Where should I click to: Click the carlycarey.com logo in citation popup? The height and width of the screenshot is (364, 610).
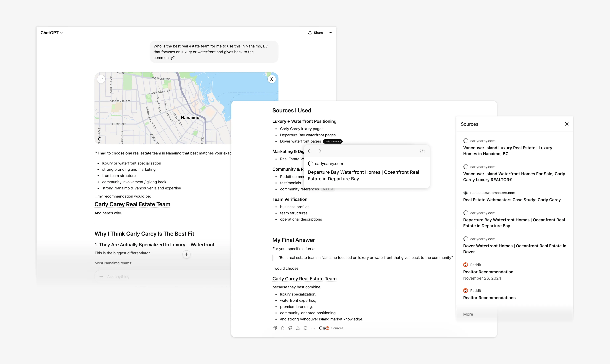click(x=310, y=164)
